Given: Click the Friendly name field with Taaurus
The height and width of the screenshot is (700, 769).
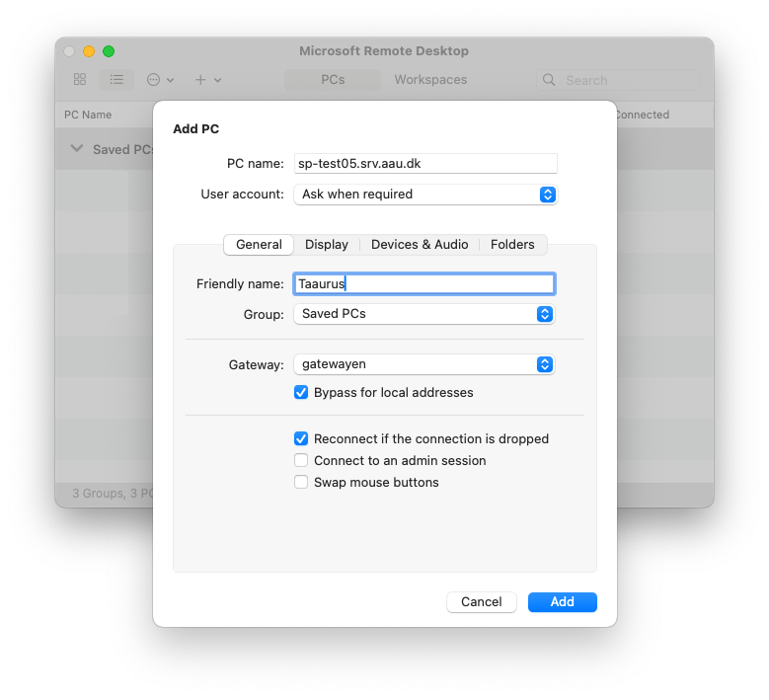Looking at the screenshot, I should click(x=424, y=284).
